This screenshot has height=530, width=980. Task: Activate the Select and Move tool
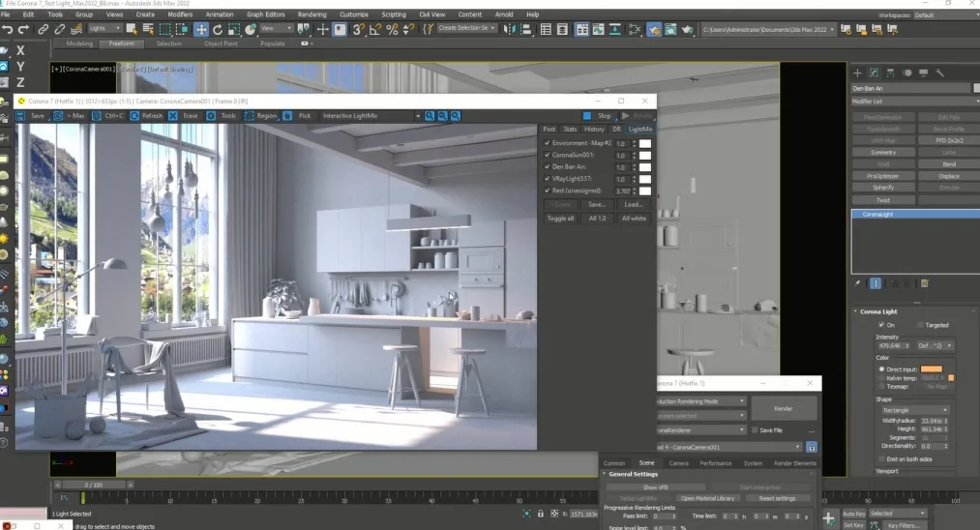pos(201,29)
